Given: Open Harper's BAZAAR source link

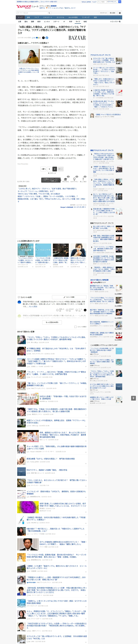Looking at the screenshot, I should (73, 207).
